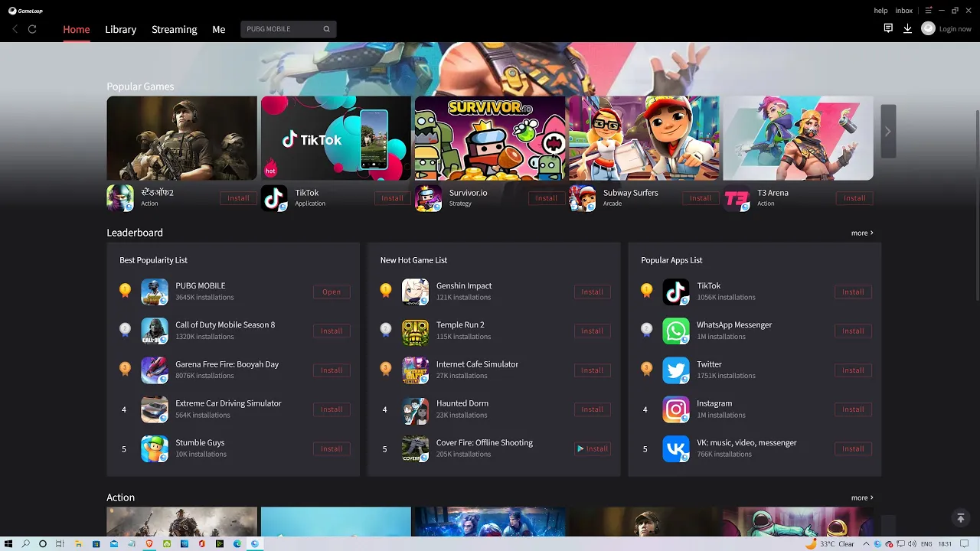This screenshot has height=551, width=980.
Task: Open Survivor.io banner thumbnail
Action: pos(490,138)
